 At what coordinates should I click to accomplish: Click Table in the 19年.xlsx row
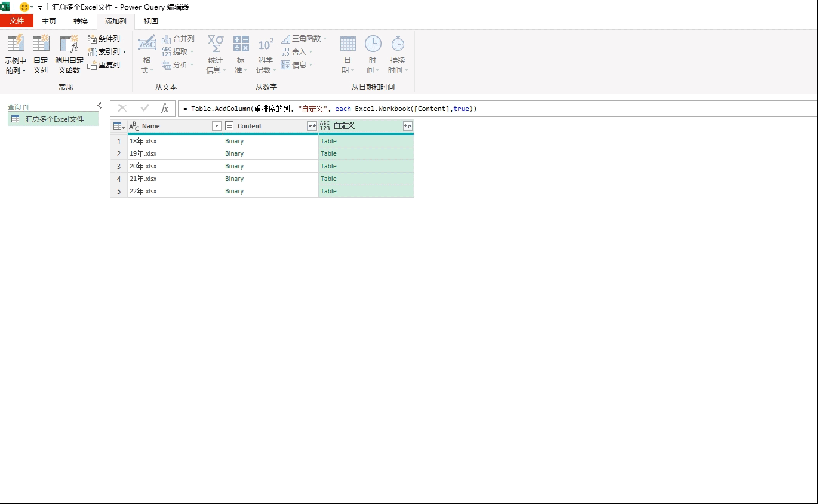328,153
